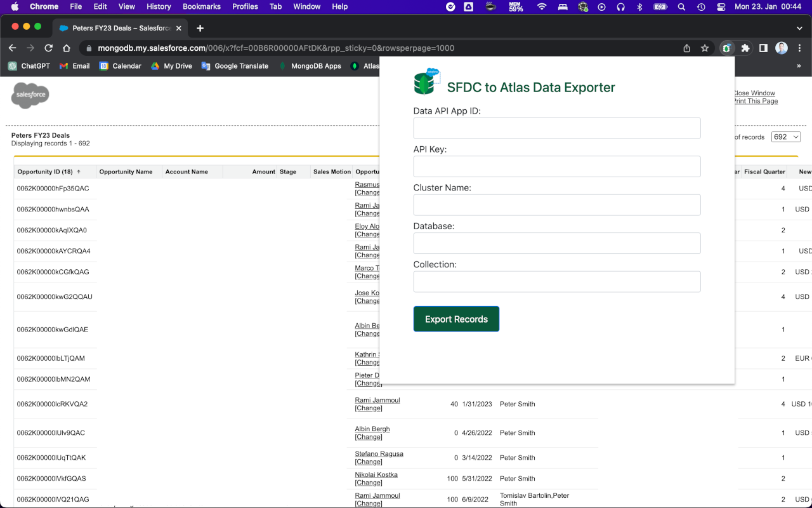Open the Chrome Extensions puzzle icon

[x=745, y=48]
